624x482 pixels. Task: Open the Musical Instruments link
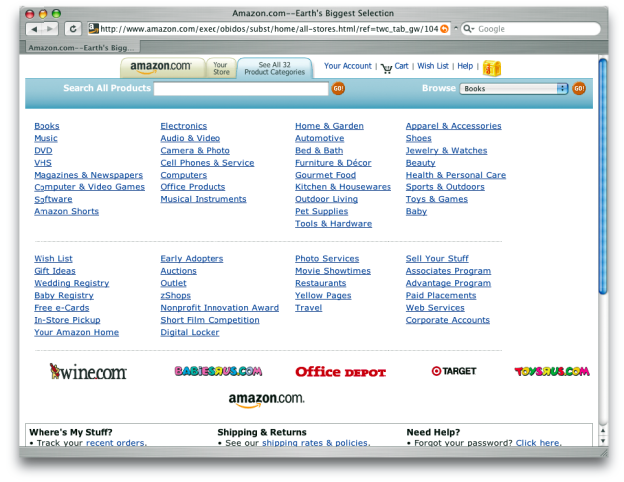click(x=203, y=199)
